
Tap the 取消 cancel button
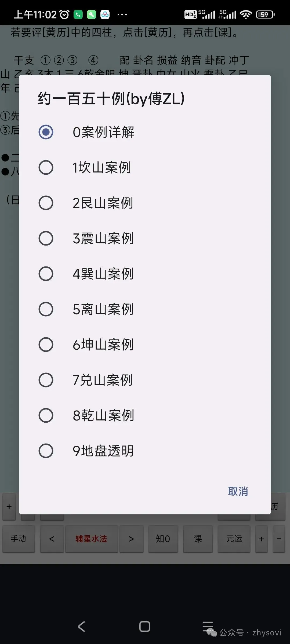(238, 491)
